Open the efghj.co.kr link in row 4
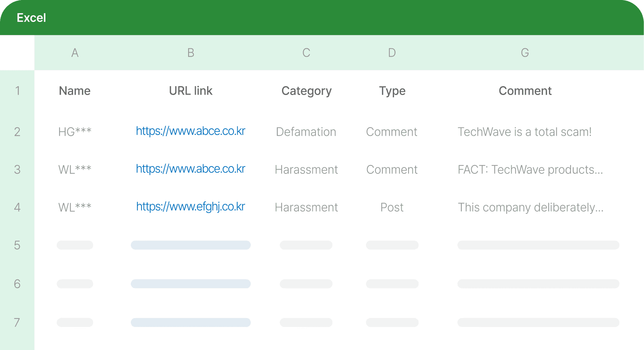The image size is (644, 350). [190, 207]
